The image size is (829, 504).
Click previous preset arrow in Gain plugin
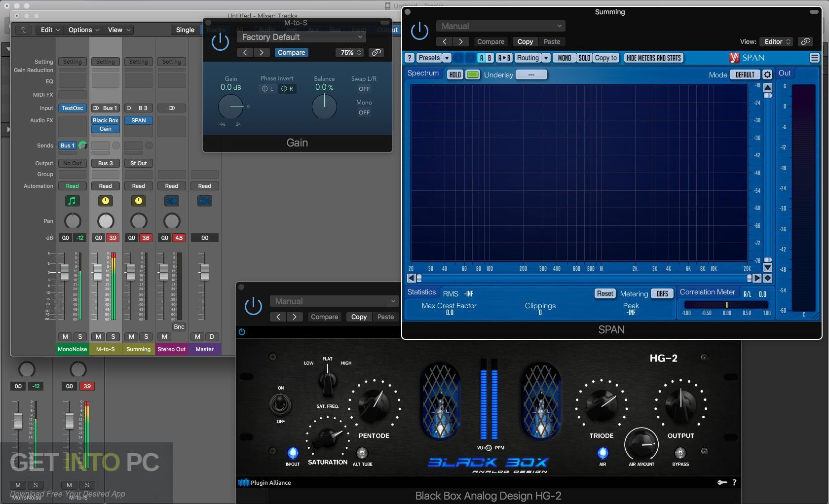(245, 52)
